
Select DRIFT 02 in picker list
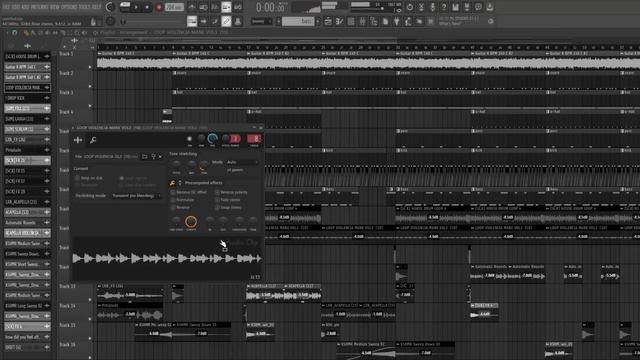tap(27, 347)
